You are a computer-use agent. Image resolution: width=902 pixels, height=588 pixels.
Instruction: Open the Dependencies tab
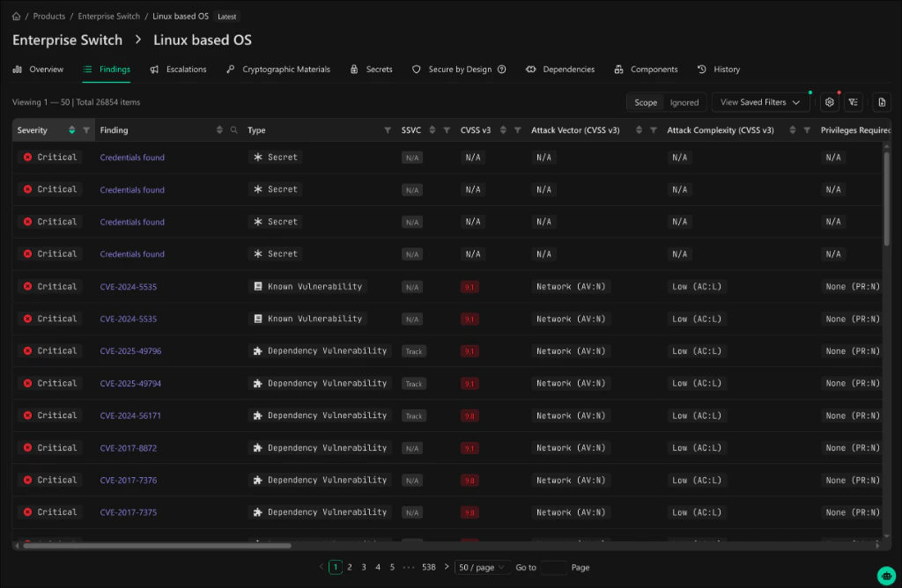[560, 69]
